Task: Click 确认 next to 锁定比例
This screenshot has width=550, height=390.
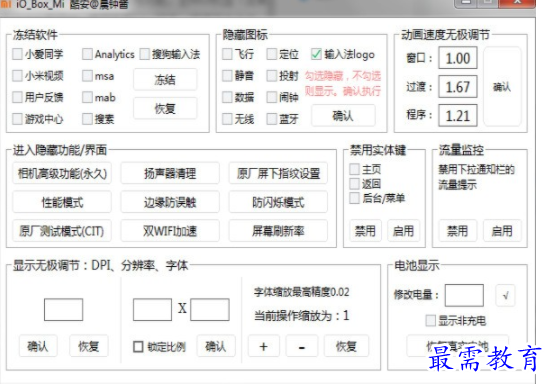Action: (x=216, y=347)
